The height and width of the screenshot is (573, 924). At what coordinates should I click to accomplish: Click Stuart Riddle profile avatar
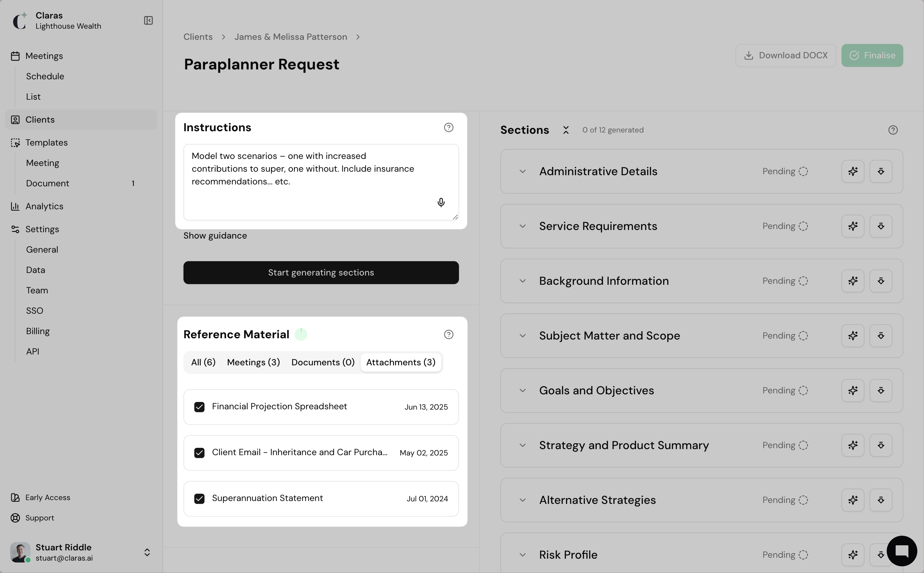(20, 552)
